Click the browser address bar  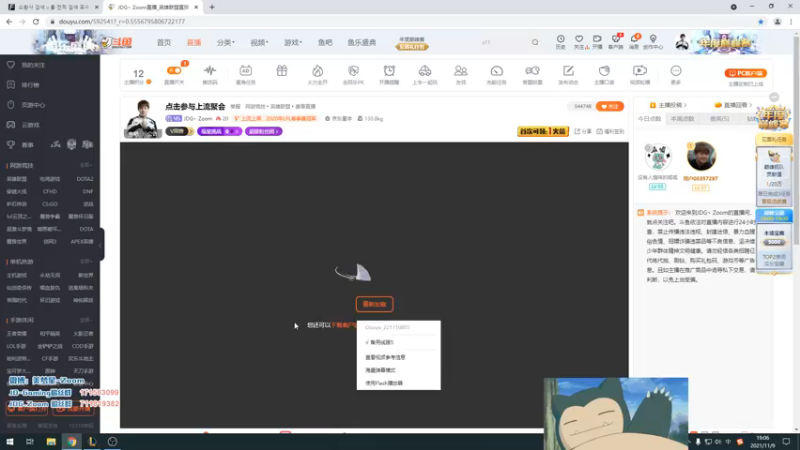[x=398, y=21]
